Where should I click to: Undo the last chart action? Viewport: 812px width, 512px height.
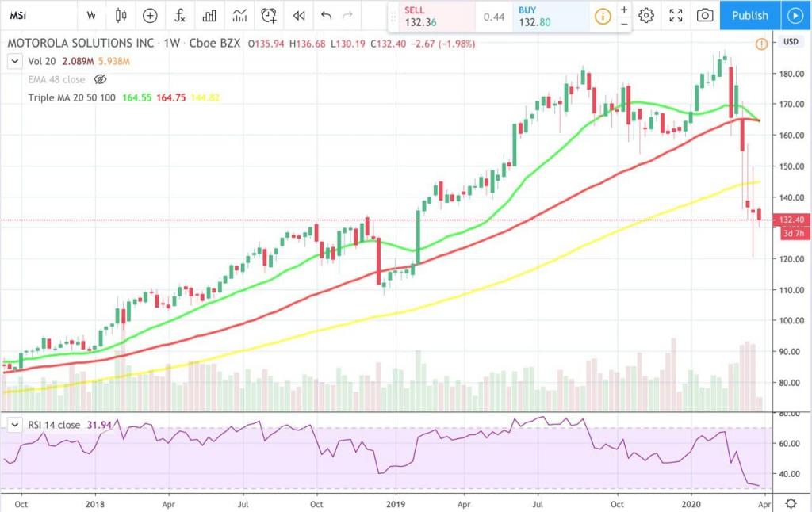(327, 15)
